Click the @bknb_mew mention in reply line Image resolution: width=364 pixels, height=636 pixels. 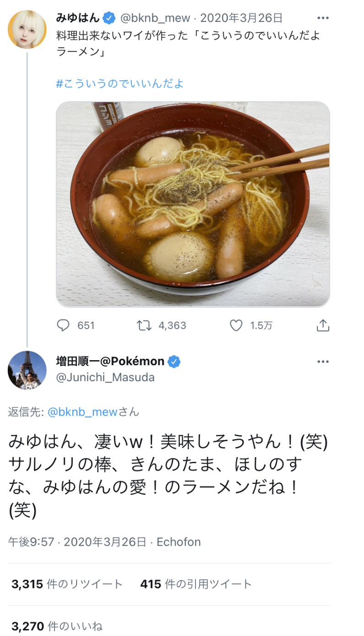point(82,412)
